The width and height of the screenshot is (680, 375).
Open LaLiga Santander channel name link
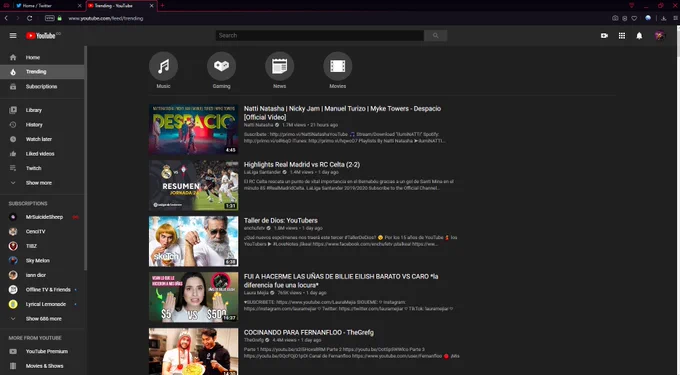coord(262,172)
